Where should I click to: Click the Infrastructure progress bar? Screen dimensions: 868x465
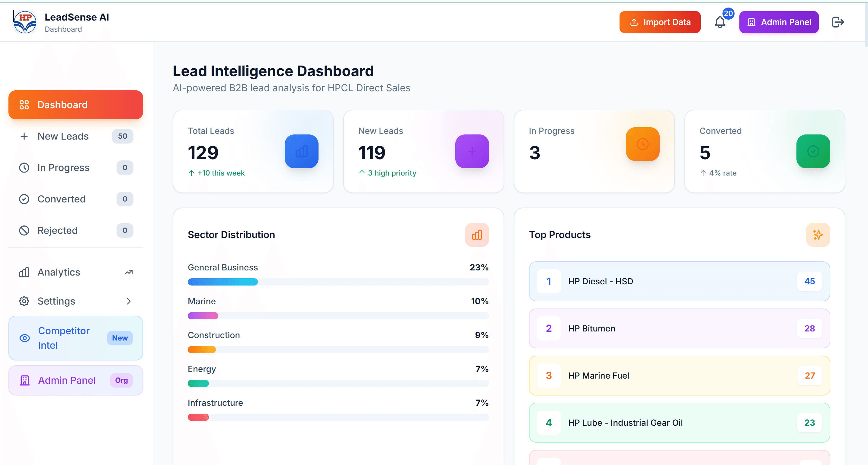338,417
